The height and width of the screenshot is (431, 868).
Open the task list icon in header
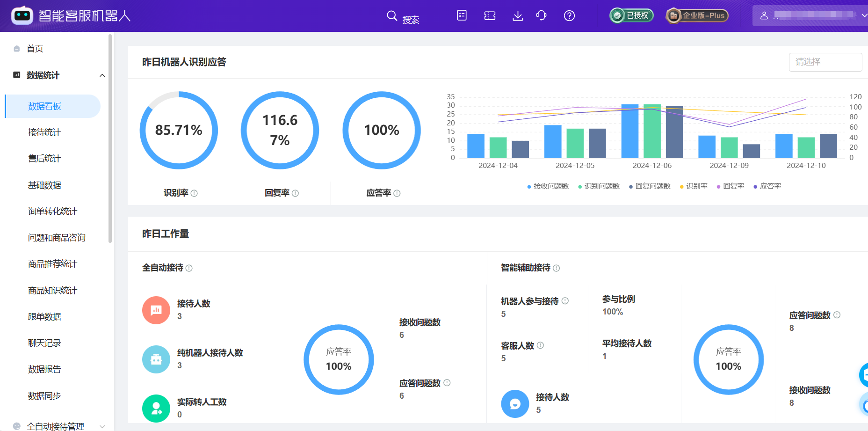pyautogui.click(x=462, y=15)
